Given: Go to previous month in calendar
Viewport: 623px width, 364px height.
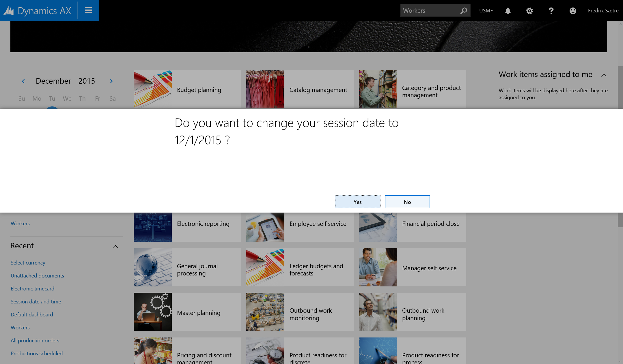Looking at the screenshot, I should click(x=23, y=81).
